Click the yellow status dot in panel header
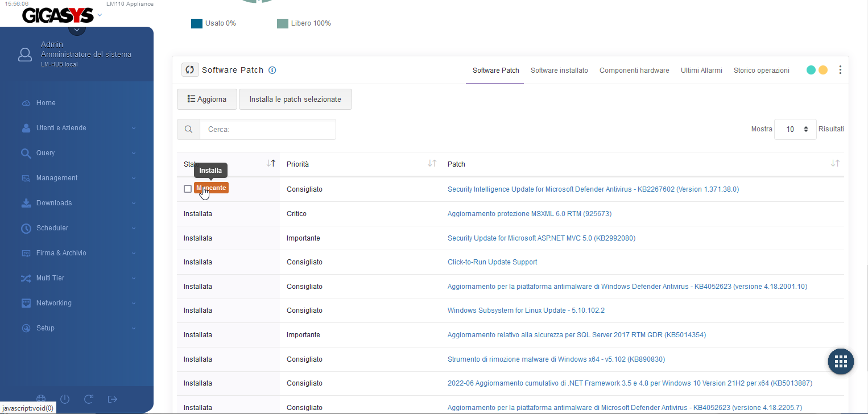868x414 pixels. 823,70
